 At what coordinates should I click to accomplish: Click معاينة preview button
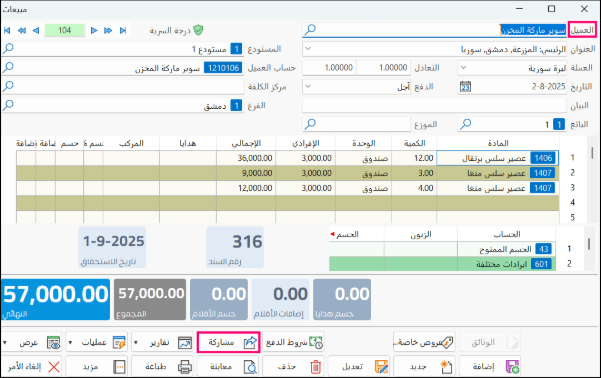pos(228,366)
